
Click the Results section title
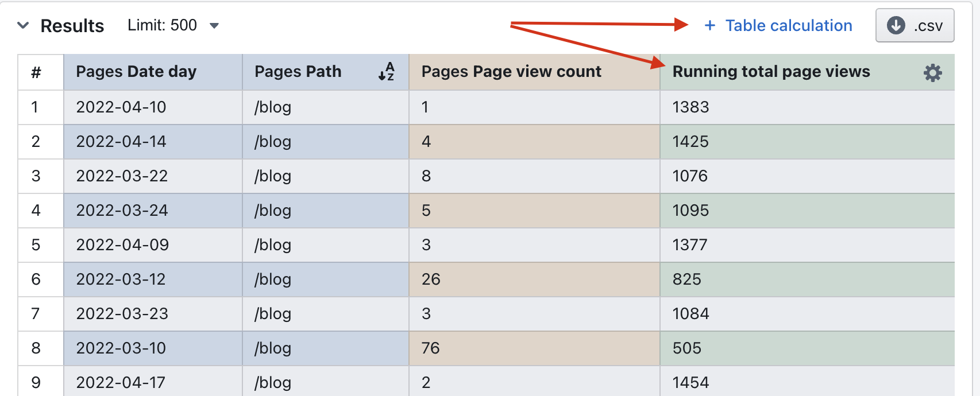tap(72, 26)
